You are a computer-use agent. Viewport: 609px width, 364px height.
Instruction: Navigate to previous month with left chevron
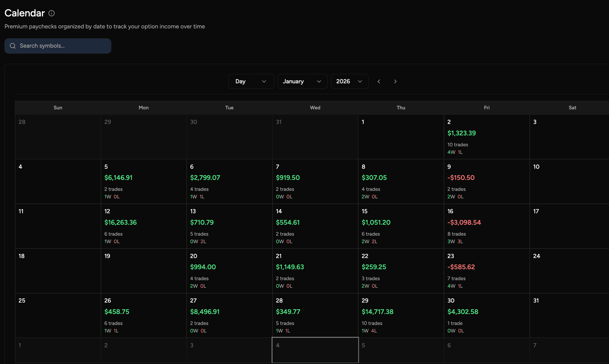point(379,81)
